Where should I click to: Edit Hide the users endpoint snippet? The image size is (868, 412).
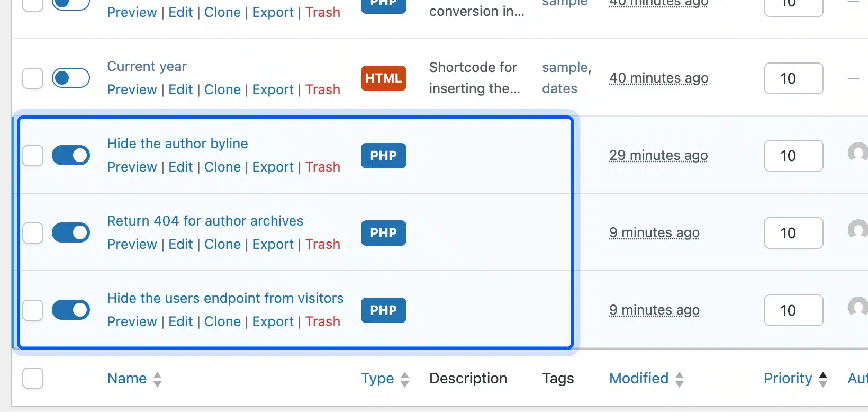point(180,321)
